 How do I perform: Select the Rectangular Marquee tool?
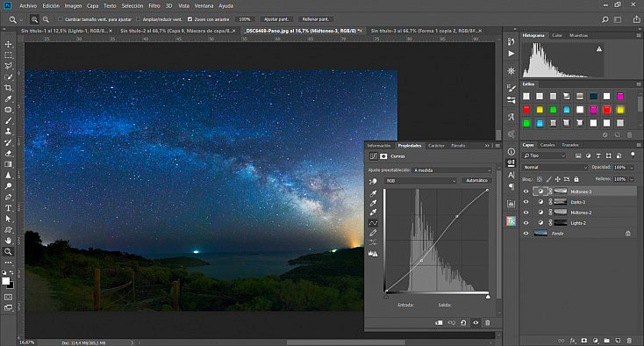click(x=8, y=55)
